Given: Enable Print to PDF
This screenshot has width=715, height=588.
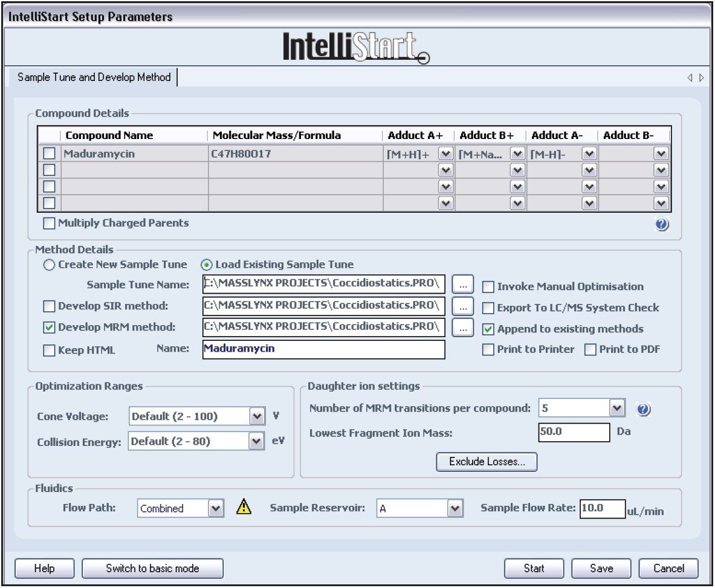Looking at the screenshot, I should coord(590,350).
